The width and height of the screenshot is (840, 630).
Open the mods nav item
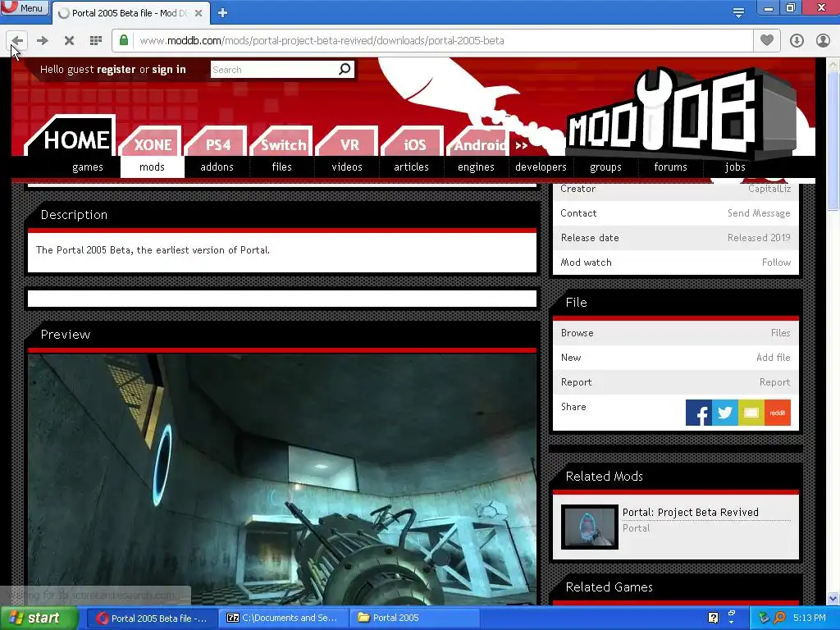pos(152,167)
